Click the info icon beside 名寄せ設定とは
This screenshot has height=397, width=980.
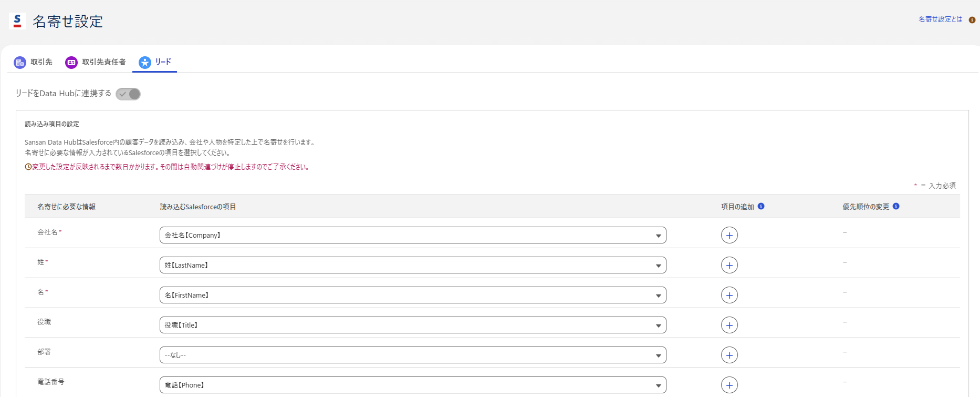tap(972, 20)
